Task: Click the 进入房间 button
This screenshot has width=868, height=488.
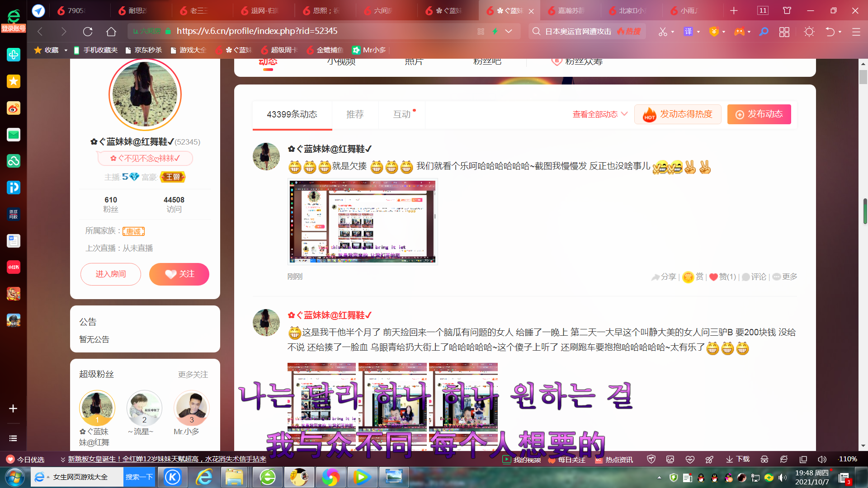Action: [x=111, y=274]
